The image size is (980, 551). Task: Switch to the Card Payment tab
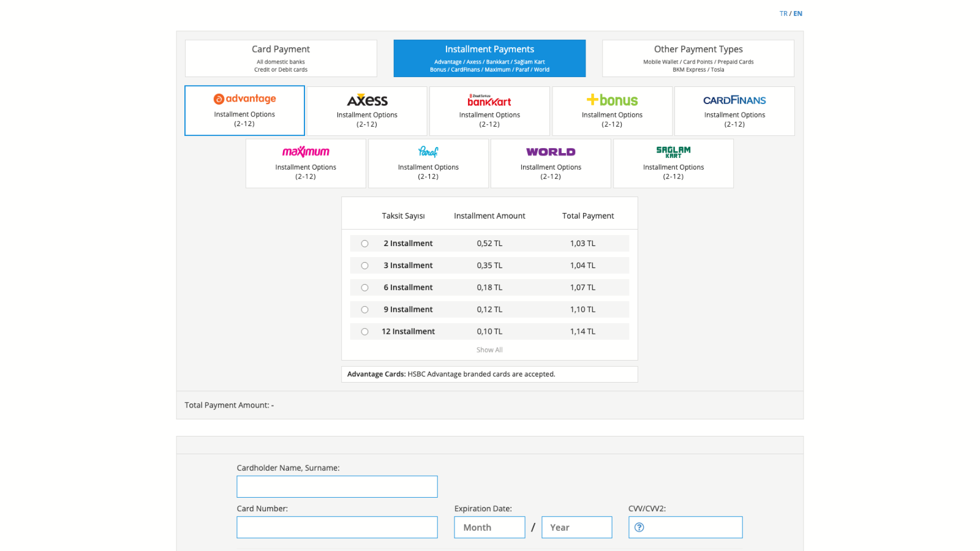[281, 58]
